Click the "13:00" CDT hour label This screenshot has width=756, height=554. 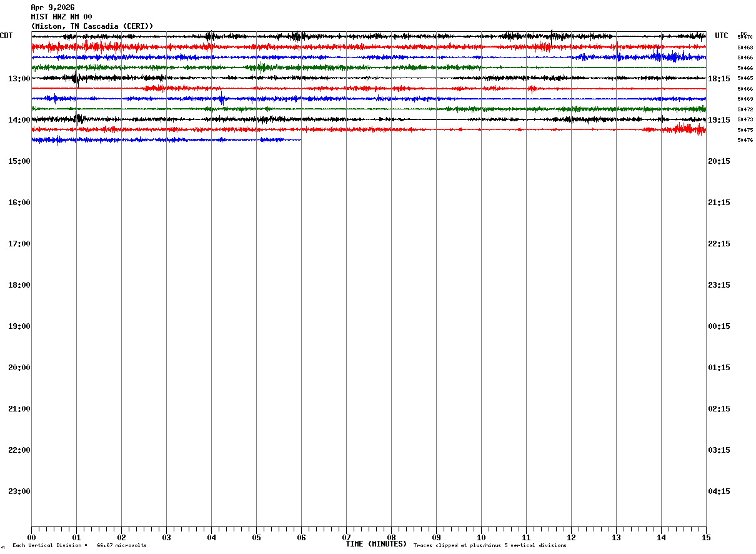tap(19, 79)
